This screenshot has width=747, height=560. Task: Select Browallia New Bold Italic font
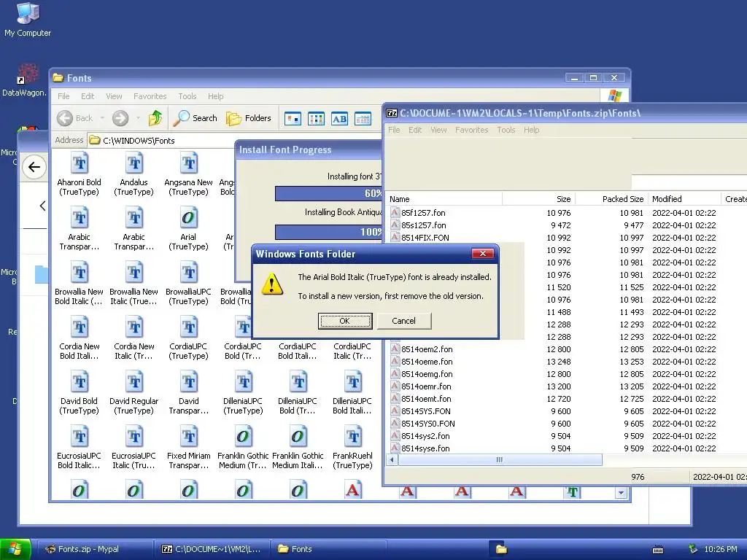pyautogui.click(x=79, y=273)
